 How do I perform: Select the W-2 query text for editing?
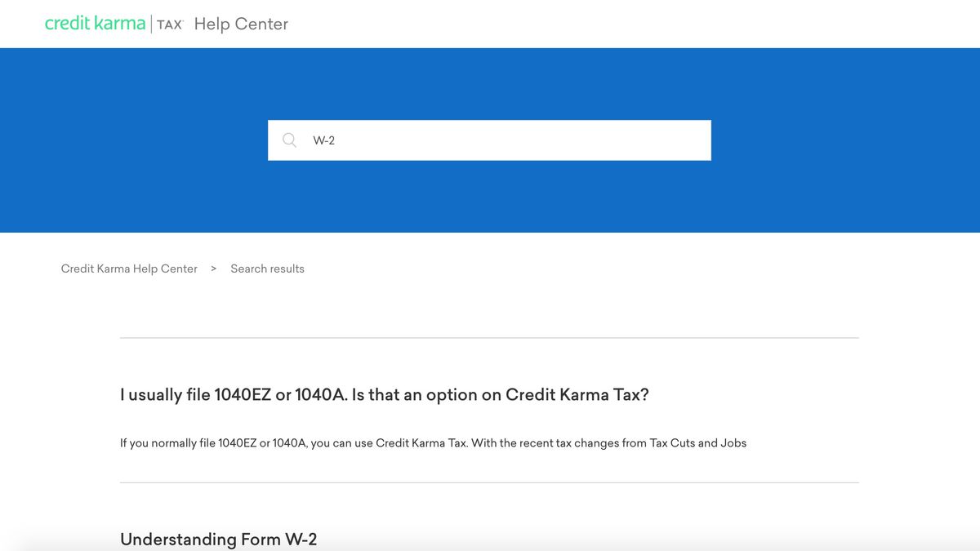[323, 140]
